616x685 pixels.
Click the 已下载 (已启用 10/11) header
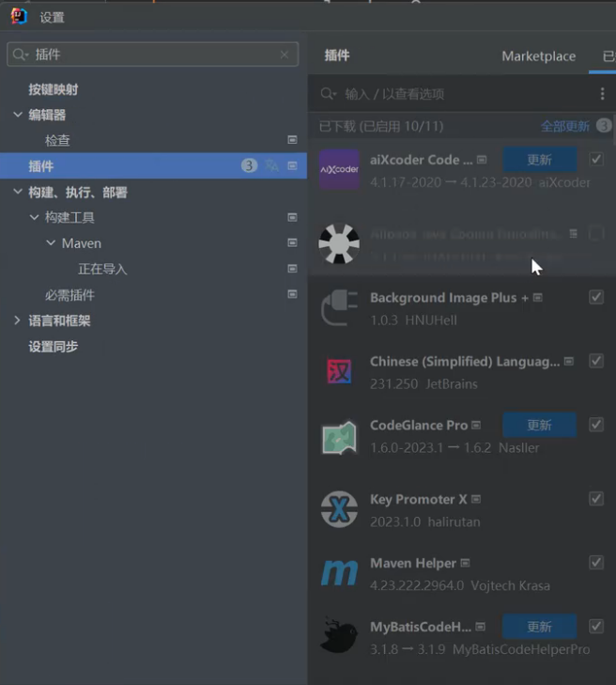pos(381,126)
